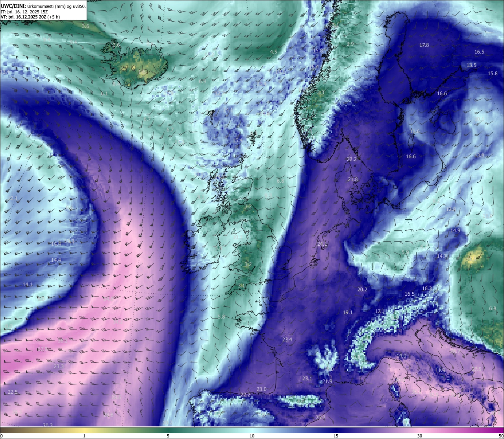Screen dimensions: 504x439
Task: Click the 17.8 value over Finland
Action: 424,45
